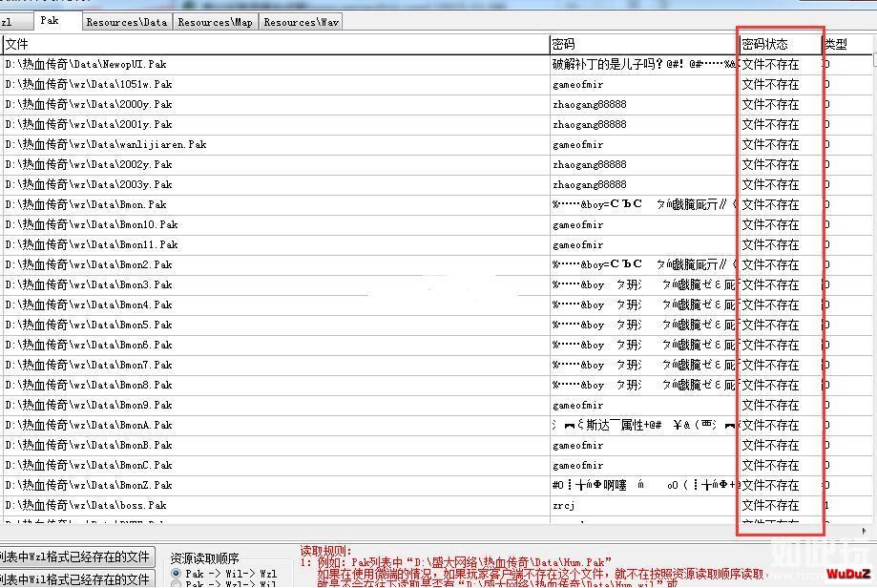The height and width of the screenshot is (588, 877).
Task: Click the gameofmir password for 1051w.Pak
Action: coord(577,85)
